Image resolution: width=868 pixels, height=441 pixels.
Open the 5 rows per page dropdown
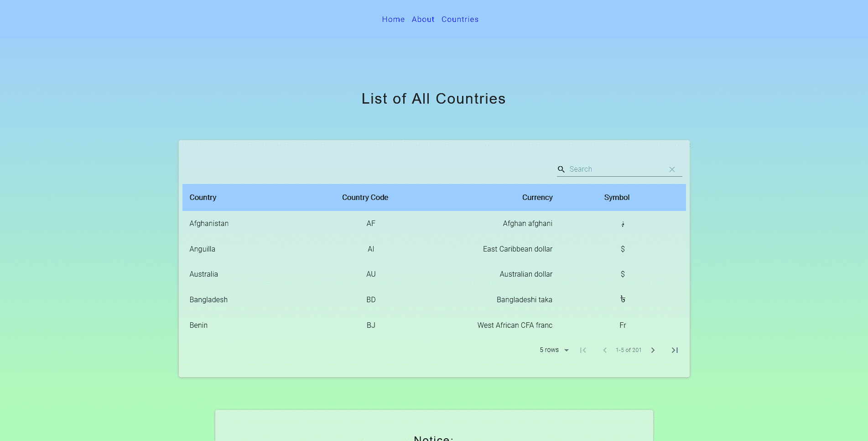tap(554, 350)
